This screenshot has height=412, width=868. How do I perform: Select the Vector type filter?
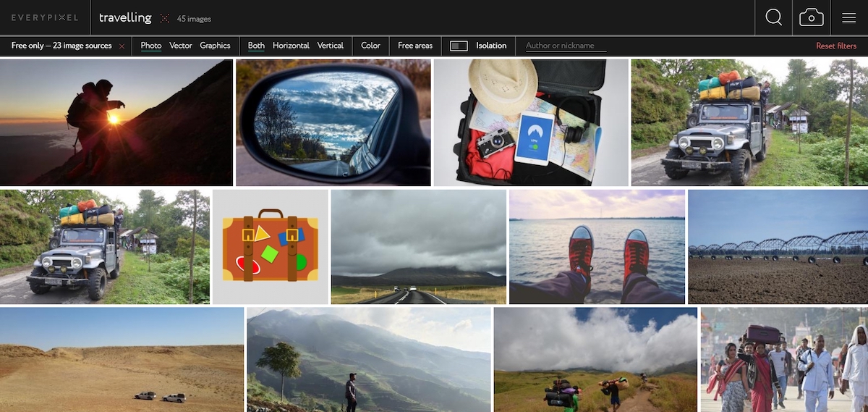(x=181, y=46)
